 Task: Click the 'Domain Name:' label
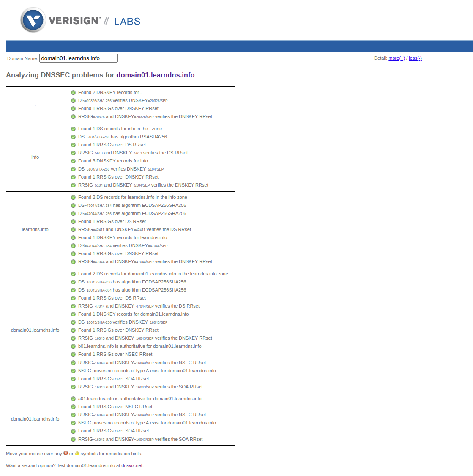[23, 58]
